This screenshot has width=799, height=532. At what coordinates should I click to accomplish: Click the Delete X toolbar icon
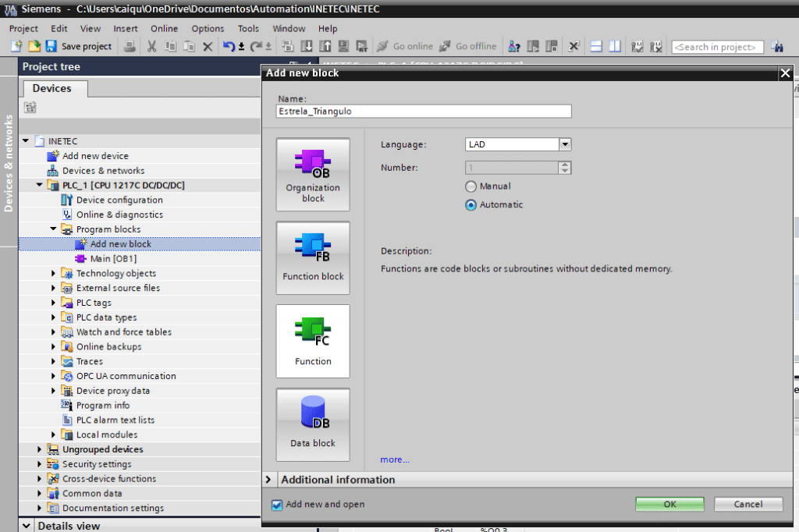click(x=208, y=46)
